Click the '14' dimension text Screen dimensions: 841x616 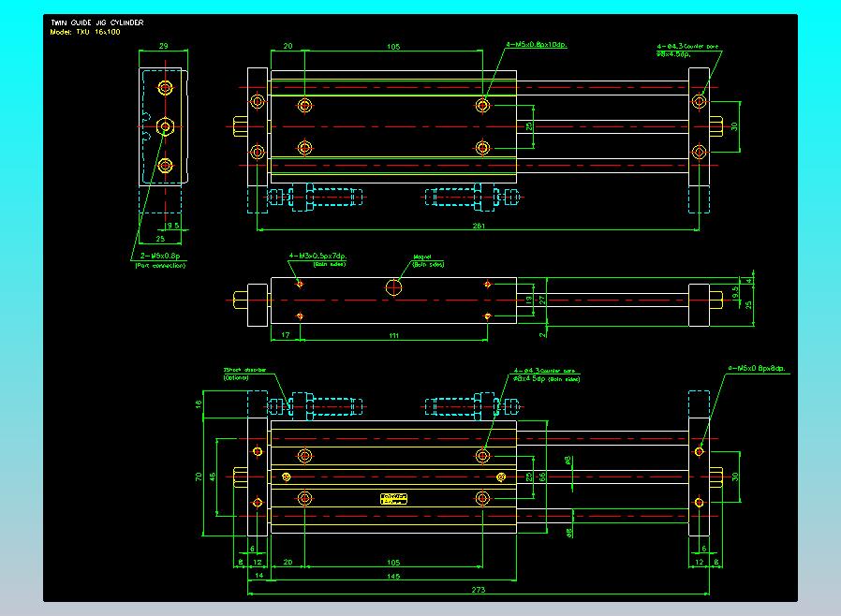coord(259,575)
